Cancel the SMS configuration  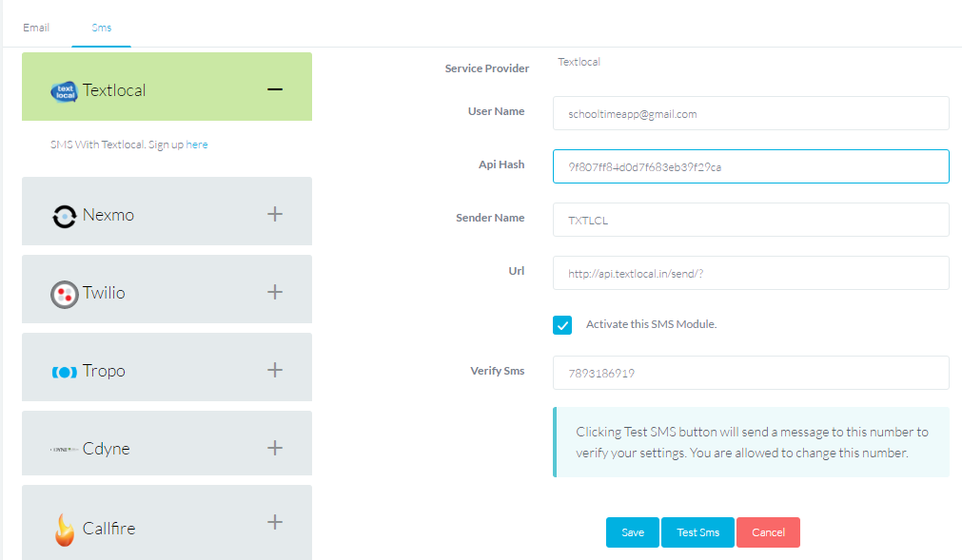[x=768, y=532]
